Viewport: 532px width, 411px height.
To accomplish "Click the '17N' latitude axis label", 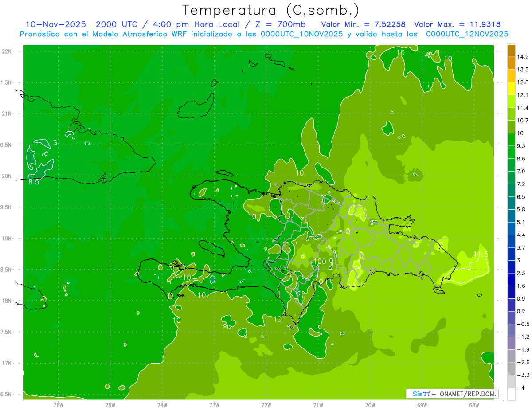I will [x=8, y=363].
